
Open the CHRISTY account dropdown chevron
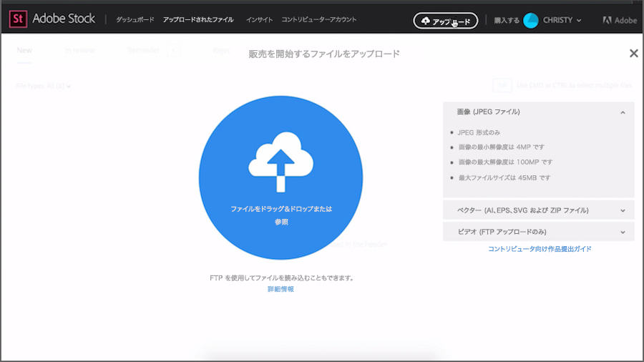click(x=579, y=21)
